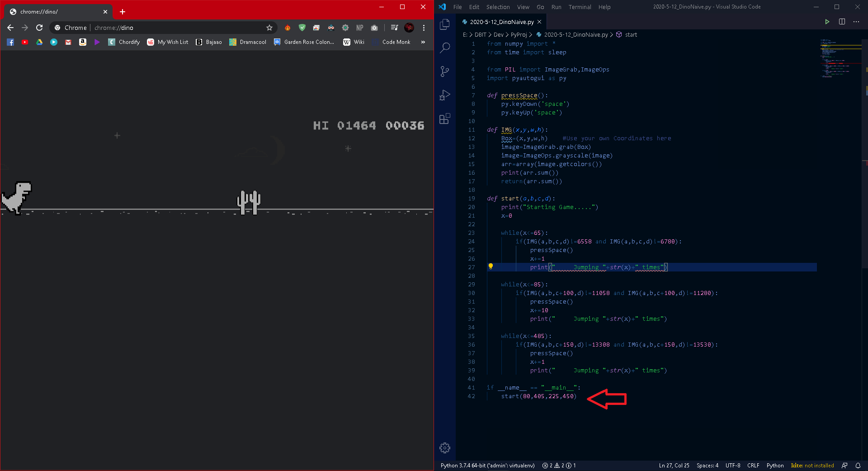Image resolution: width=868 pixels, height=471 pixels.
Task: Open the Google Drive bookmark
Action: coord(39,42)
